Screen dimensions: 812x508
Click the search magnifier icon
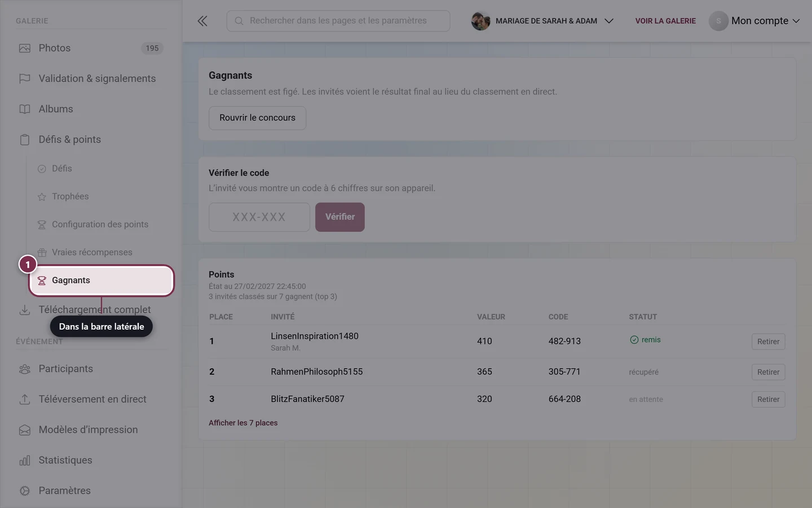click(x=239, y=21)
